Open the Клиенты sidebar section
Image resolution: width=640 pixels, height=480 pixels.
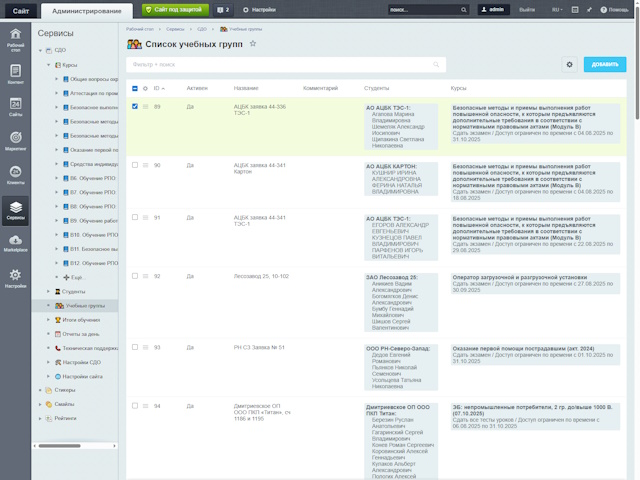pyautogui.click(x=16, y=175)
